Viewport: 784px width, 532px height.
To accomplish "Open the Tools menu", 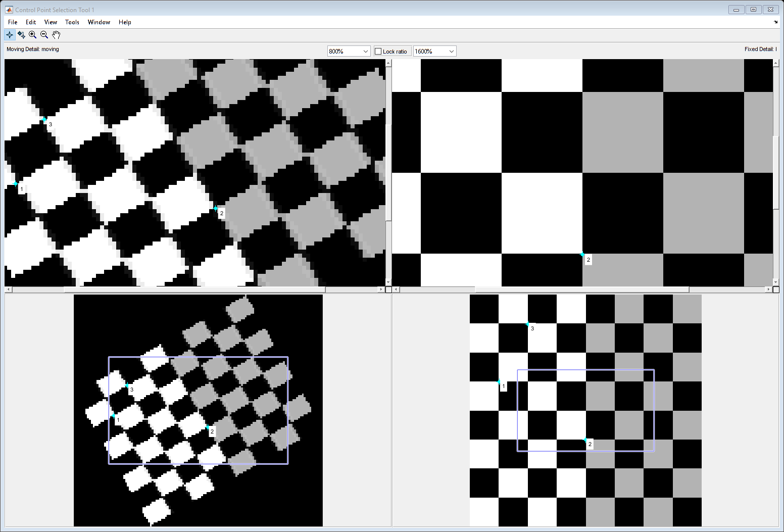I will click(x=72, y=22).
